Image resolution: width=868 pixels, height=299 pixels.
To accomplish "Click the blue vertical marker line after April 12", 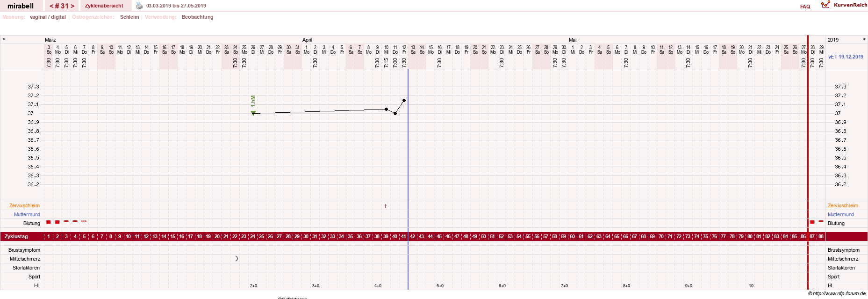I will click(x=408, y=179).
